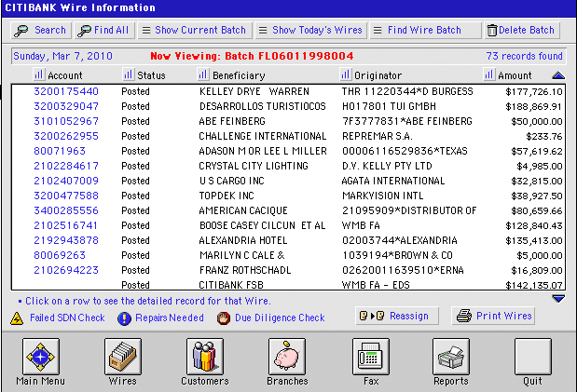Open the Reports printer icon

[451, 357]
